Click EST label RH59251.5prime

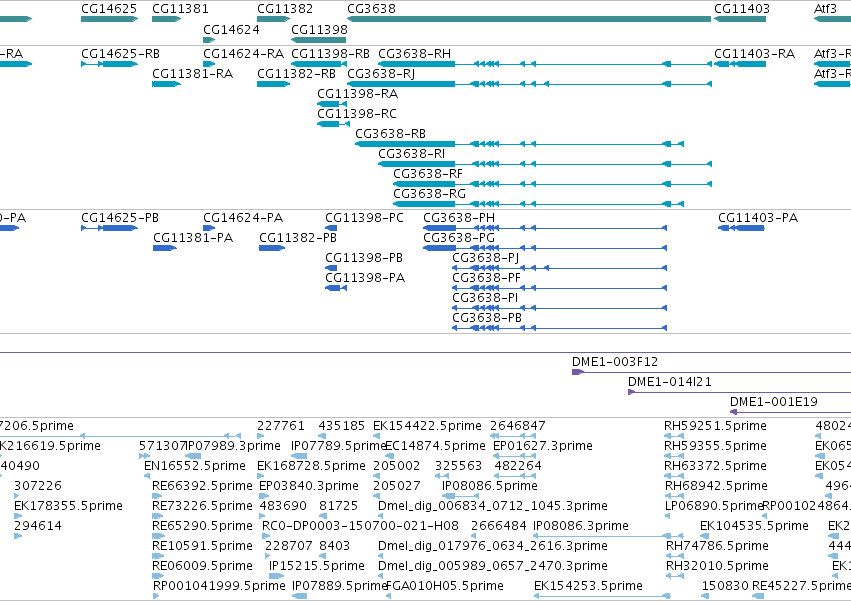click(715, 426)
